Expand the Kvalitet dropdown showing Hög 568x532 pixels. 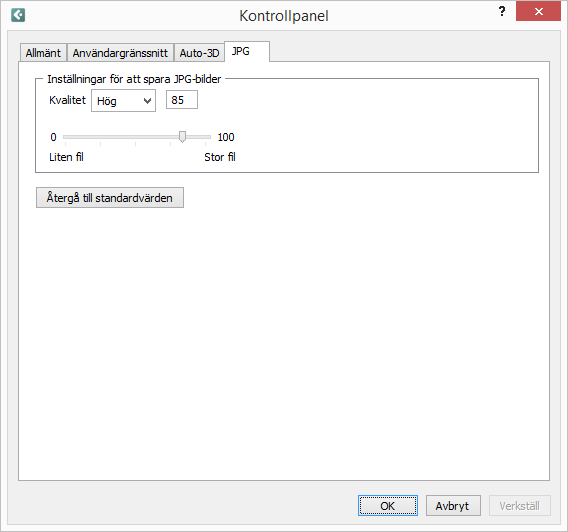tap(124, 101)
